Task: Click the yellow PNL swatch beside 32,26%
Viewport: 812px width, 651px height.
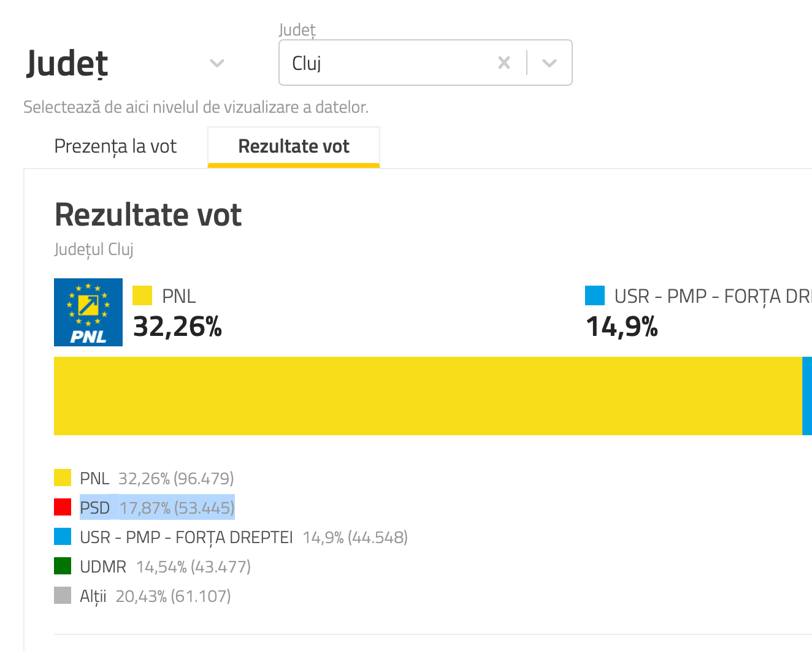Action: click(x=142, y=295)
